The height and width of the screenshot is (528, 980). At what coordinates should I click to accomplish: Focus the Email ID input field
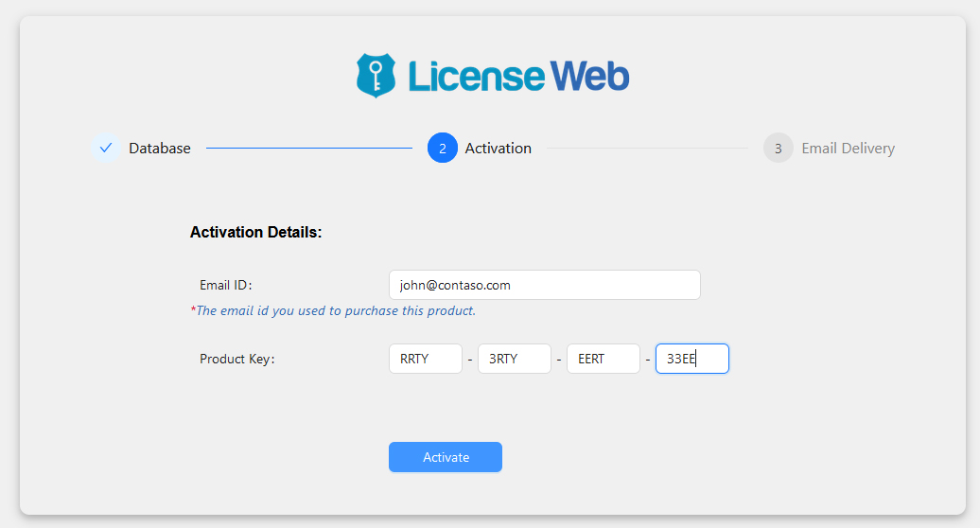[544, 285]
